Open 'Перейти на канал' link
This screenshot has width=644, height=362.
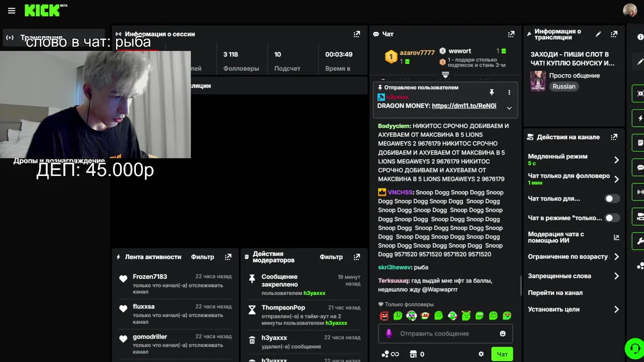click(555, 293)
